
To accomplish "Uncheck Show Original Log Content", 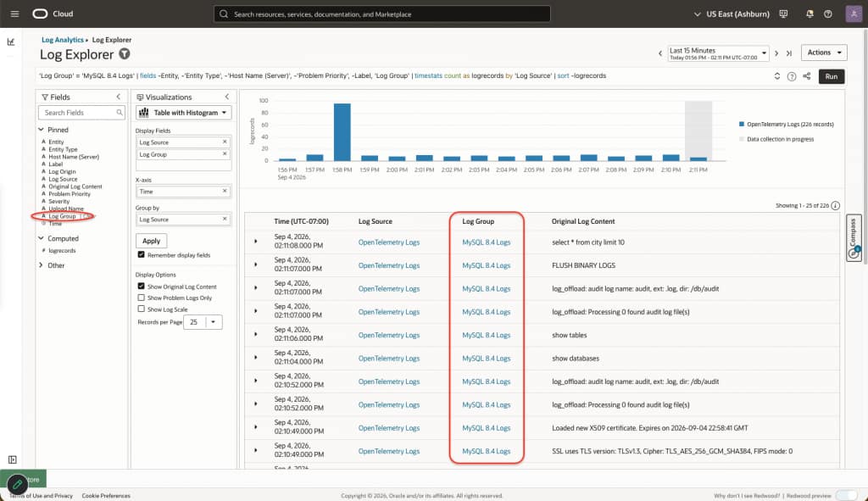I will pos(142,287).
